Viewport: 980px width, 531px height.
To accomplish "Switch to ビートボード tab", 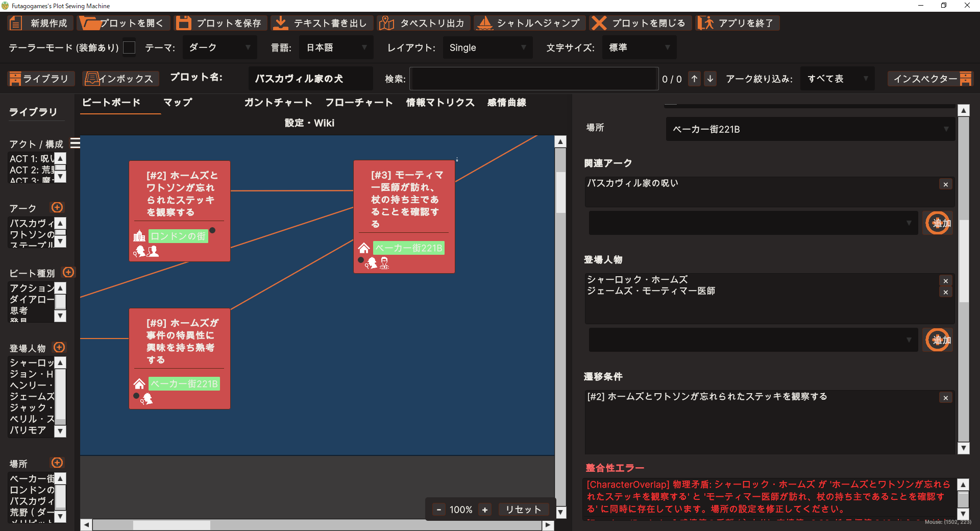I will [111, 102].
